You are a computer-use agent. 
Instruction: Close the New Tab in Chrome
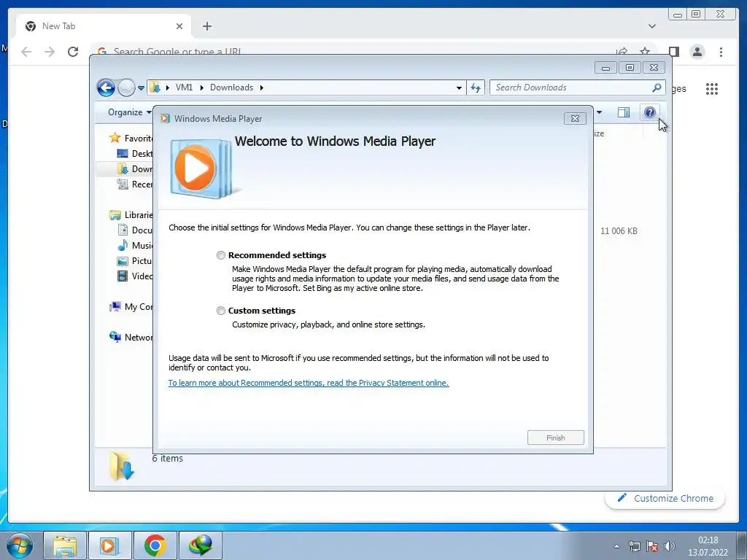[x=179, y=26]
